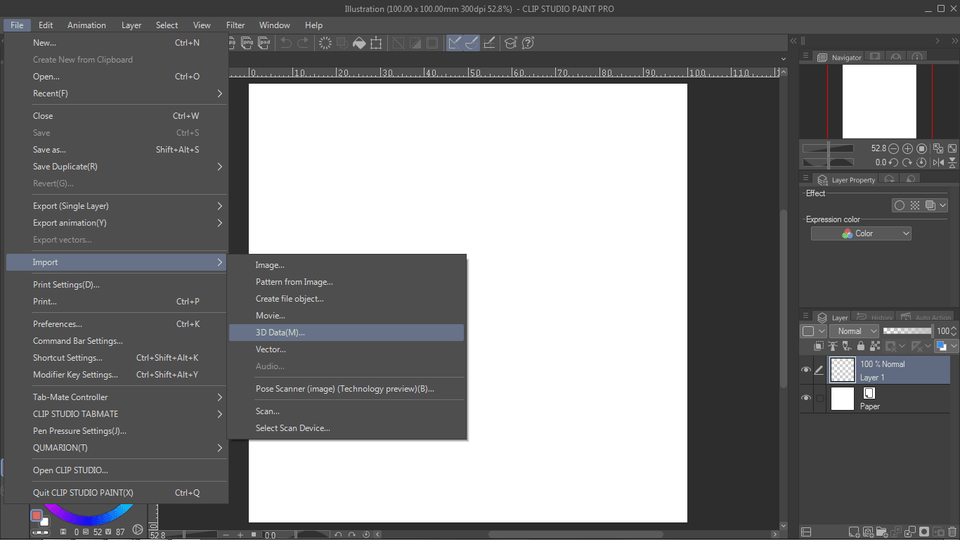Screen dimensions: 960x540
Task: Expand the Recent(F) submenu
Action: pyautogui.click(x=117, y=94)
